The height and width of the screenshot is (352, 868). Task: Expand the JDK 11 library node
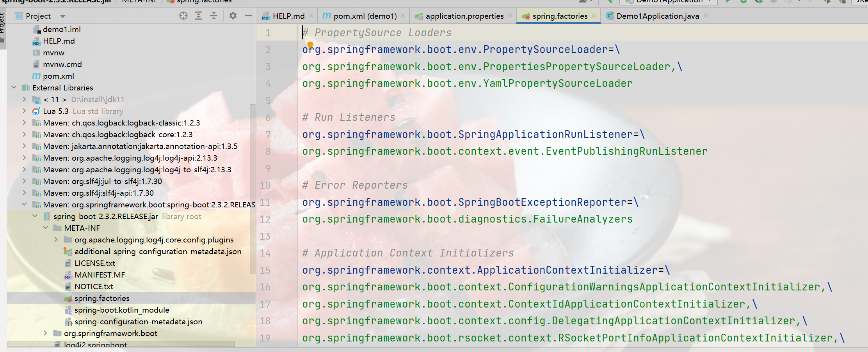[24, 99]
